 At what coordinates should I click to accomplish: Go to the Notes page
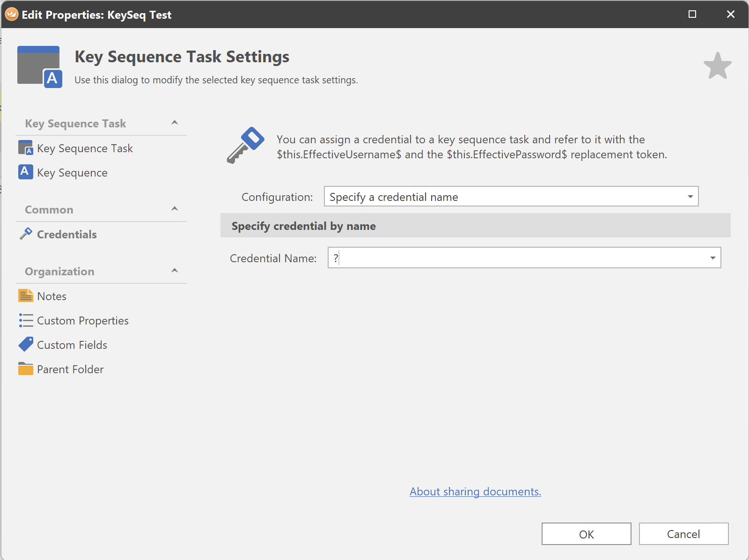click(x=51, y=296)
